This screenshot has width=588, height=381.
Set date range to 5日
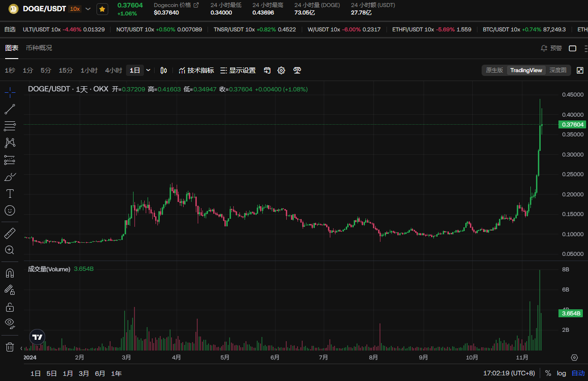click(52, 374)
